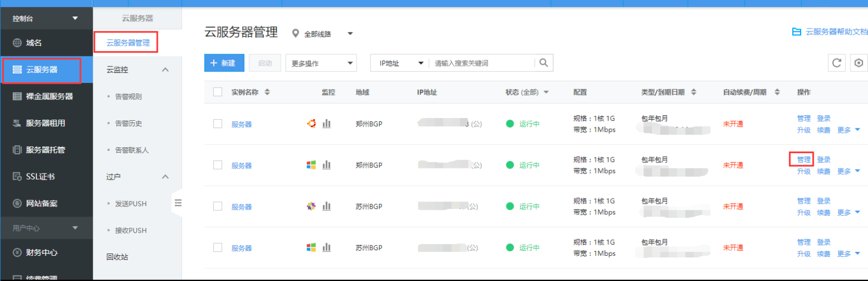868x281 pixels.
Task: Click the 新建 button
Action: [x=224, y=63]
